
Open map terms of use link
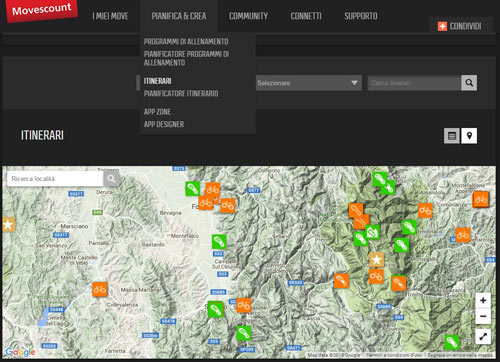coord(394,355)
